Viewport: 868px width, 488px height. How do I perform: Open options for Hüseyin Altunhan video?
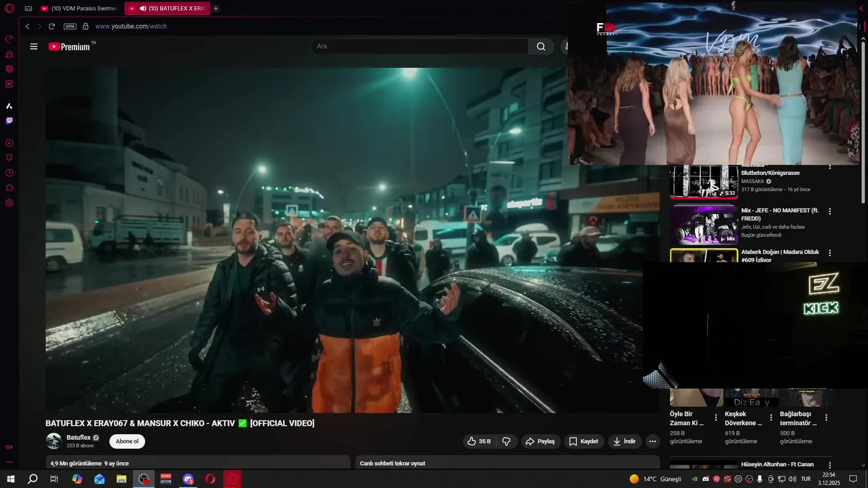(829, 465)
